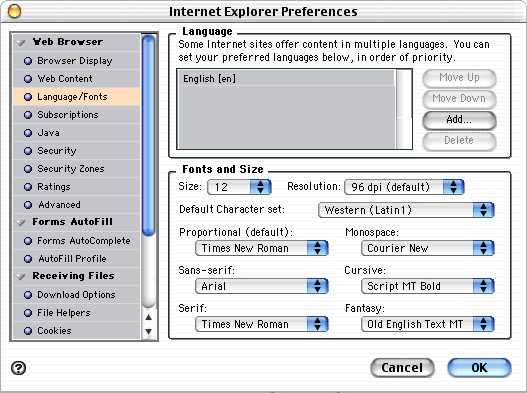Image resolution: width=527 pixels, height=393 pixels.
Task: Open the Subscriptions preferences
Action: tap(77, 115)
